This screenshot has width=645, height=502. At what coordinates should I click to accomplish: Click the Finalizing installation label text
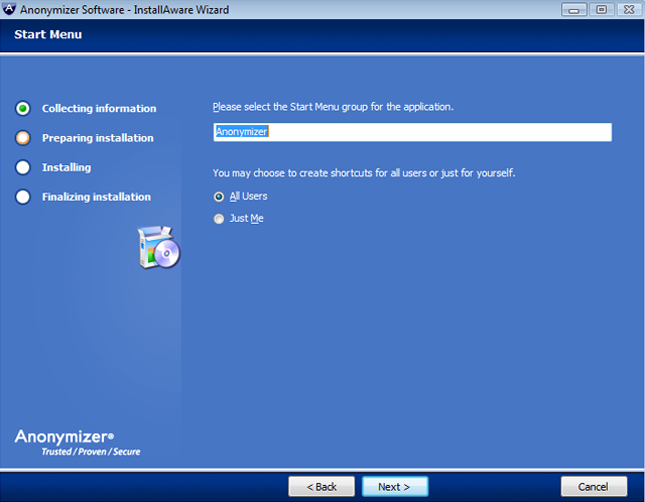click(96, 197)
